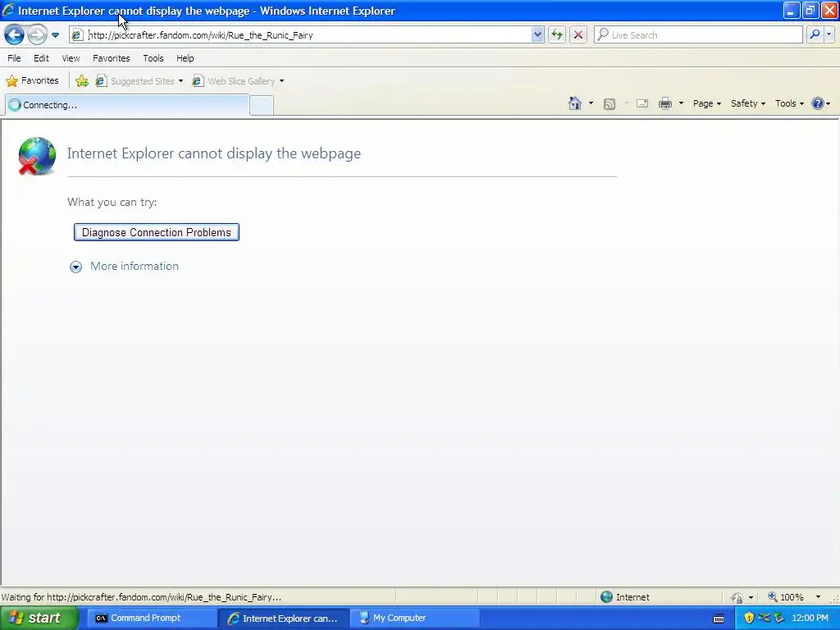840x630 pixels.
Task: Open a new blank tab
Action: tap(262, 106)
